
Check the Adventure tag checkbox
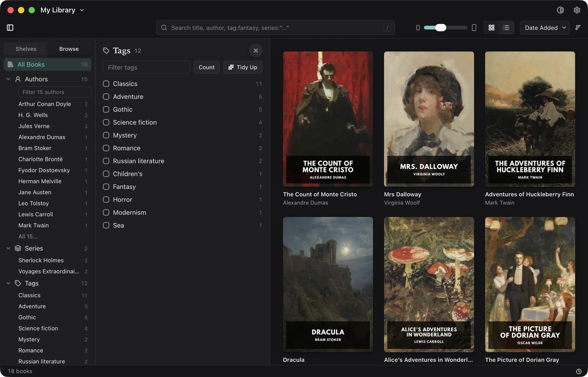pyautogui.click(x=106, y=97)
